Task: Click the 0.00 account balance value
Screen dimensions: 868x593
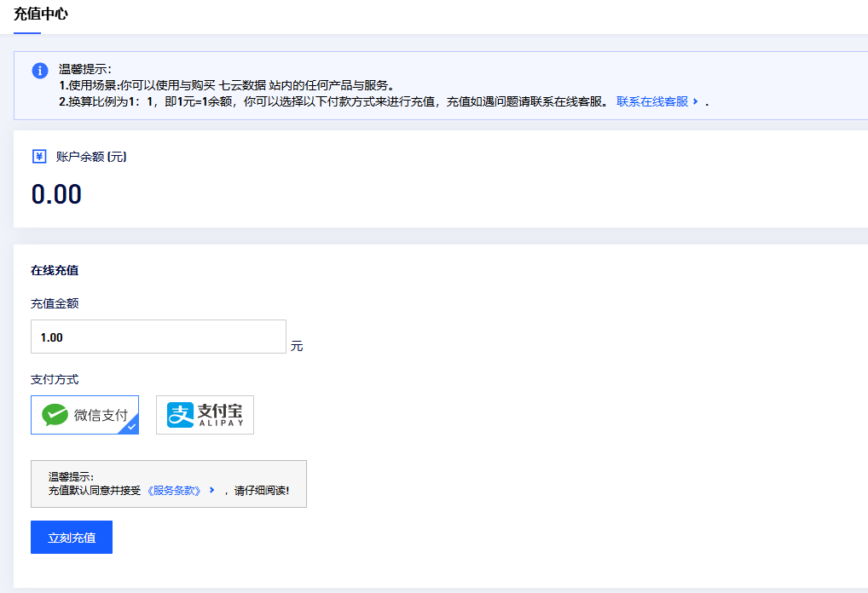Action: point(56,194)
